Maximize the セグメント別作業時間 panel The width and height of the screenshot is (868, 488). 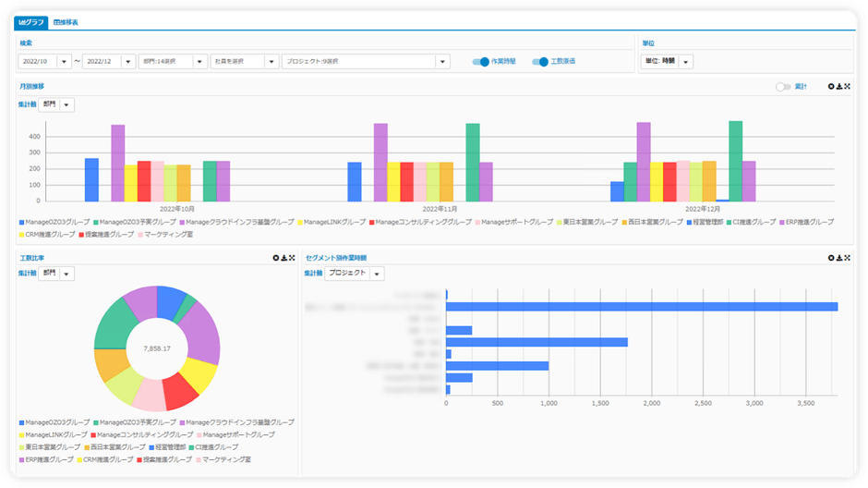(x=848, y=258)
